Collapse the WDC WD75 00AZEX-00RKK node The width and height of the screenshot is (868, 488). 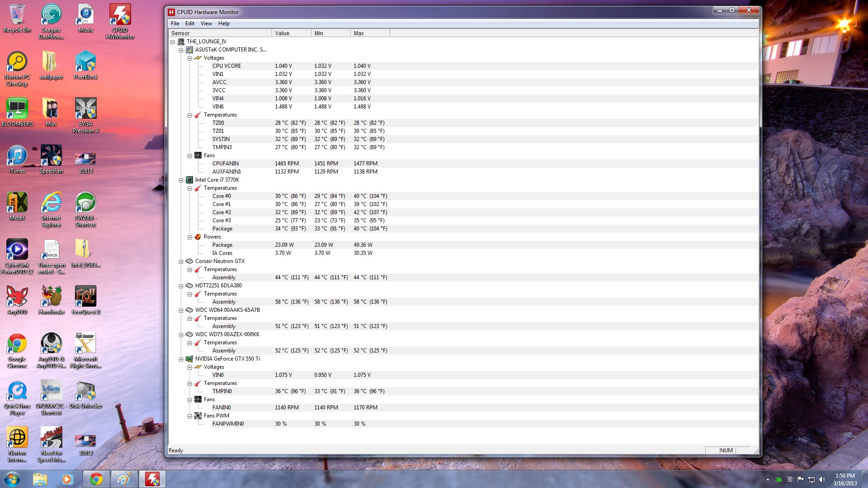(181, 335)
